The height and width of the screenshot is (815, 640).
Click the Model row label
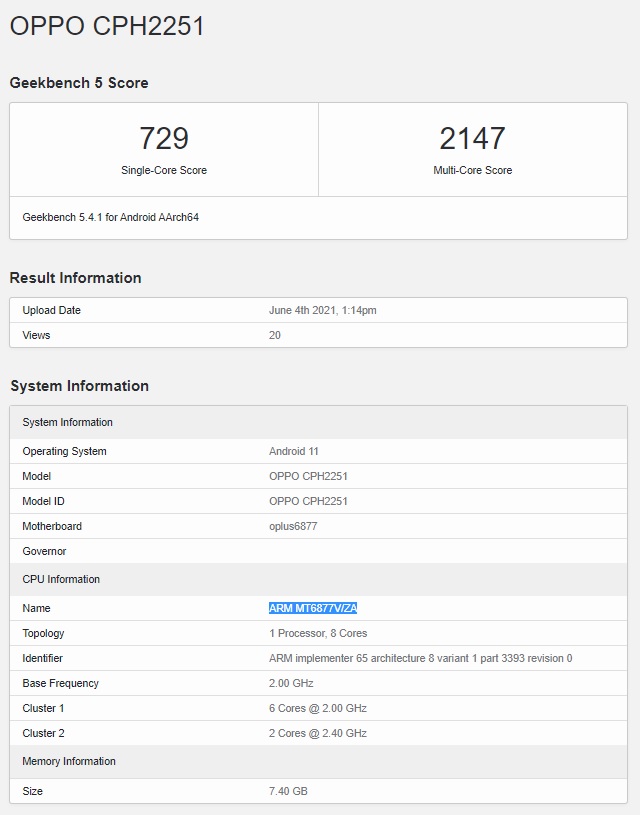pyautogui.click(x=36, y=476)
